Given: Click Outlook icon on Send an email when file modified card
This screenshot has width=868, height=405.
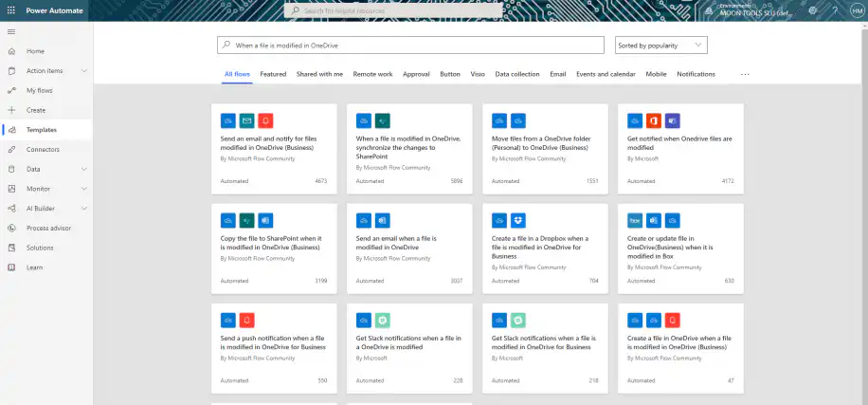Looking at the screenshot, I should pos(383,220).
